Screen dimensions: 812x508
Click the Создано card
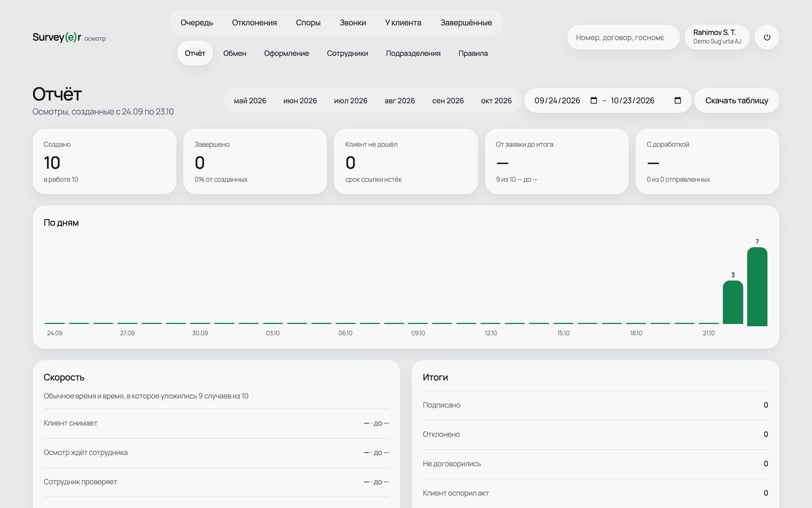pos(105,161)
